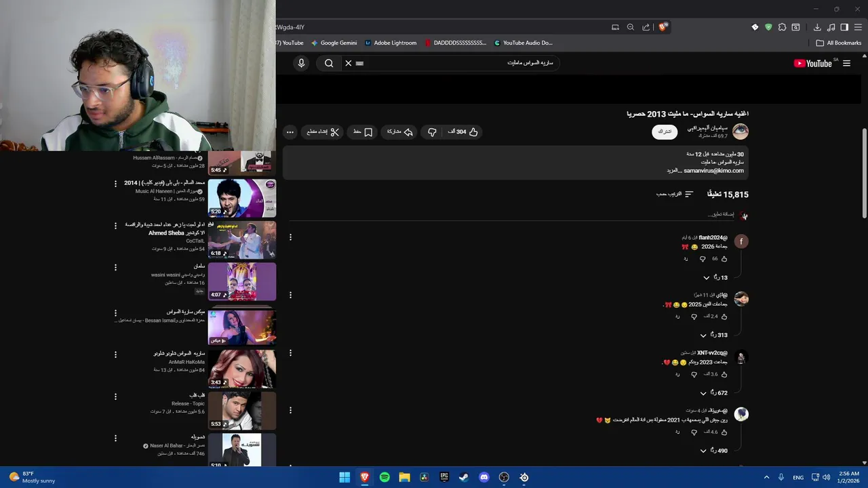Dislike the video with thumbs down
868x488 pixels.
pos(432,132)
